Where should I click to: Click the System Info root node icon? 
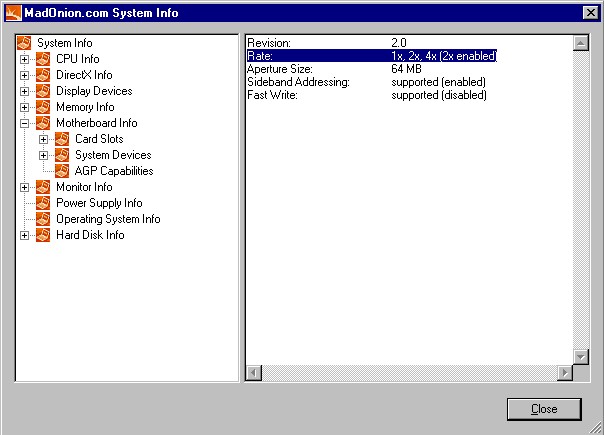[x=24, y=43]
